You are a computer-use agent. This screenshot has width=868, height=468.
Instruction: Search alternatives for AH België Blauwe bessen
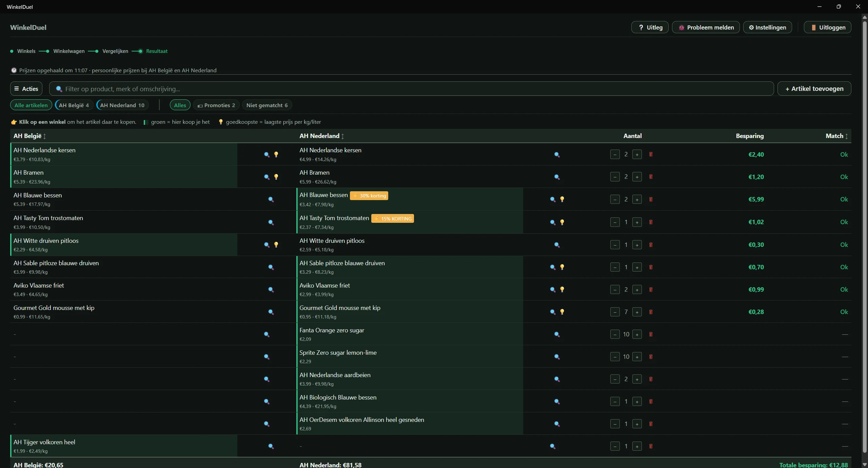point(271,199)
